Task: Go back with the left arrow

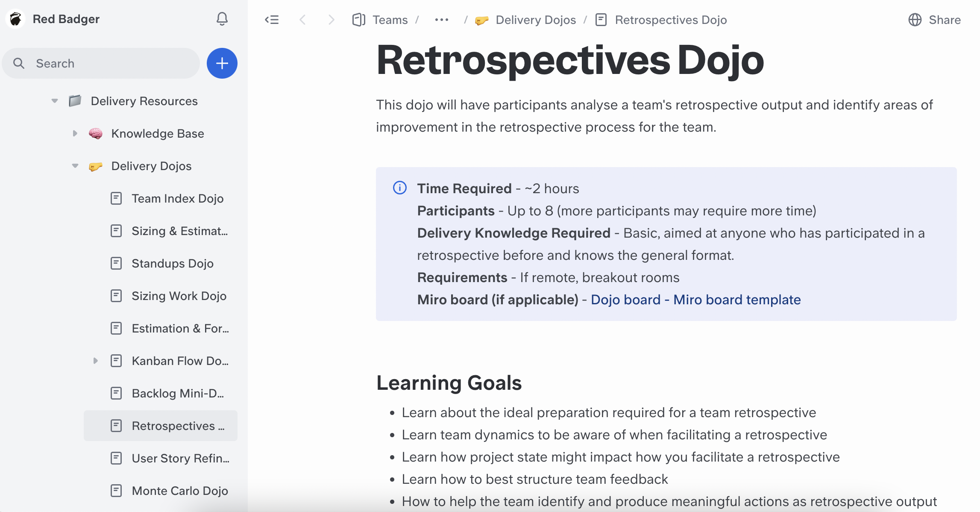Action: (x=303, y=20)
